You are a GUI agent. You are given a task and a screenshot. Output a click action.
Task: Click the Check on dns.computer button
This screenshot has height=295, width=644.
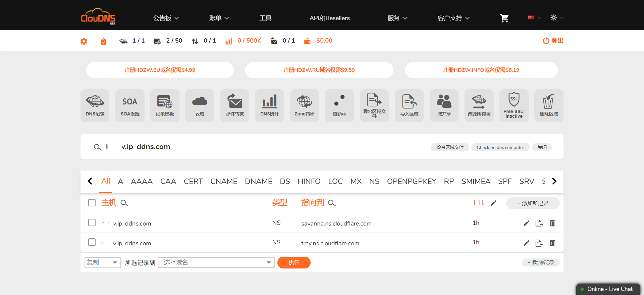pyautogui.click(x=500, y=147)
